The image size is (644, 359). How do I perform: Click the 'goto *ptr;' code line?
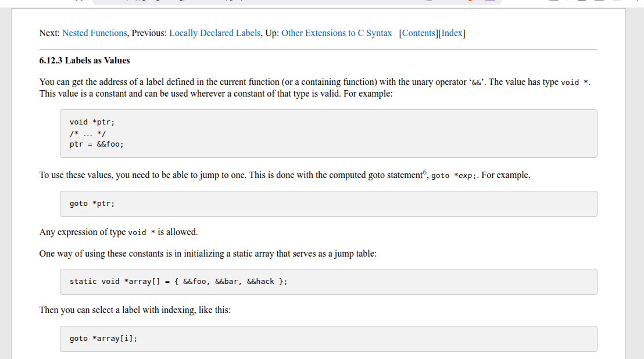92,204
